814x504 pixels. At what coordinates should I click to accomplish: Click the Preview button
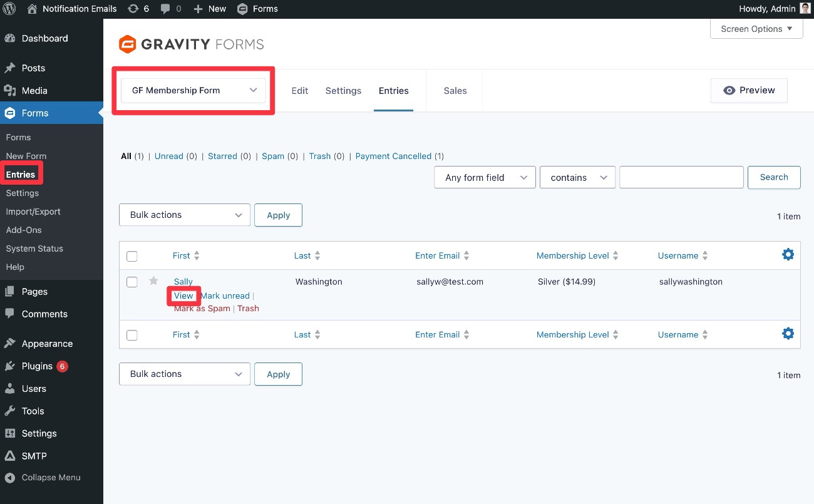point(749,90)
